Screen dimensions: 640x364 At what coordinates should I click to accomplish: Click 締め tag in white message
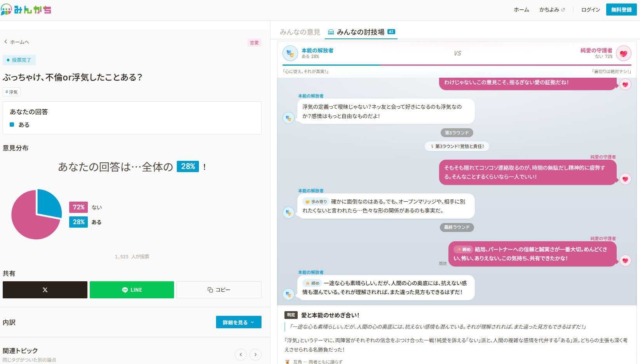(312, 283)
